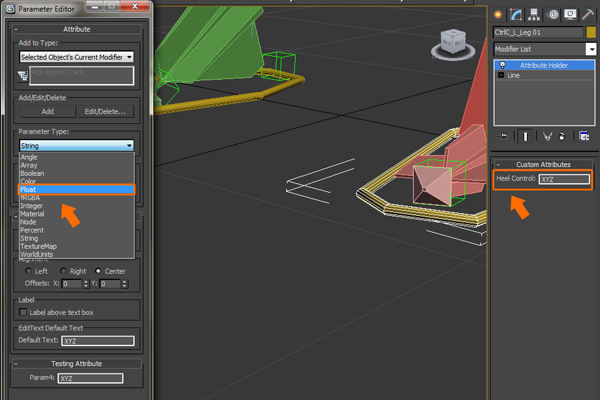600x400 pixels.
Task: Maximize the Parameter Editor window
Action: (x=112, y=6)
